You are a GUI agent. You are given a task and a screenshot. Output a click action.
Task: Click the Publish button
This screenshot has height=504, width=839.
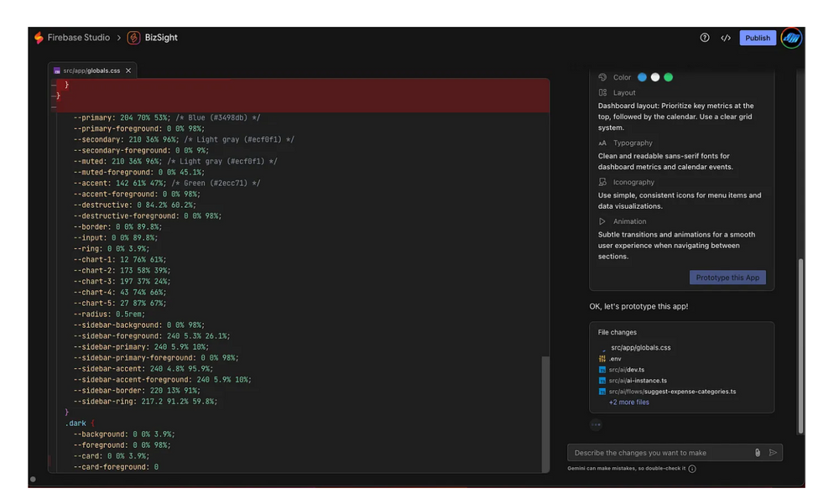(758, 38)
